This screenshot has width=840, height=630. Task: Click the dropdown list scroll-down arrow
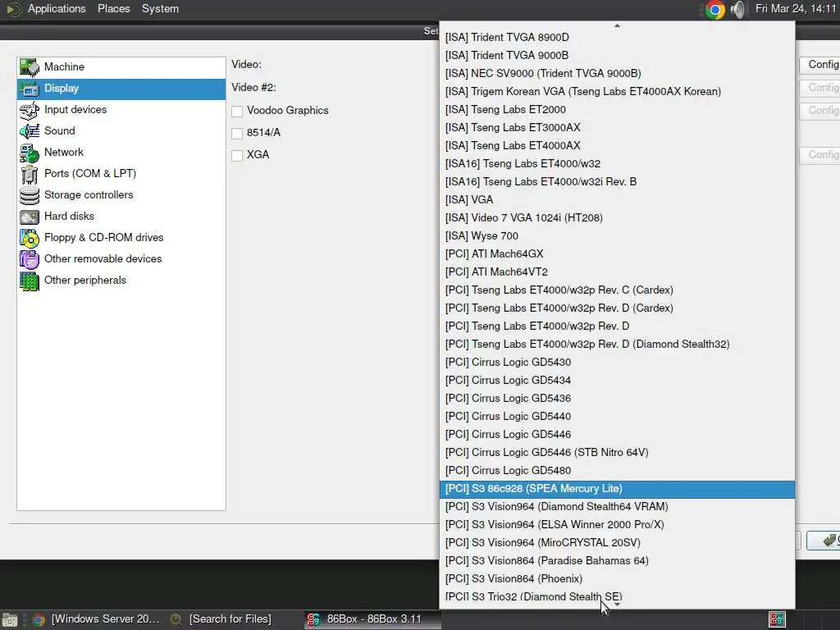pos(617,605)
